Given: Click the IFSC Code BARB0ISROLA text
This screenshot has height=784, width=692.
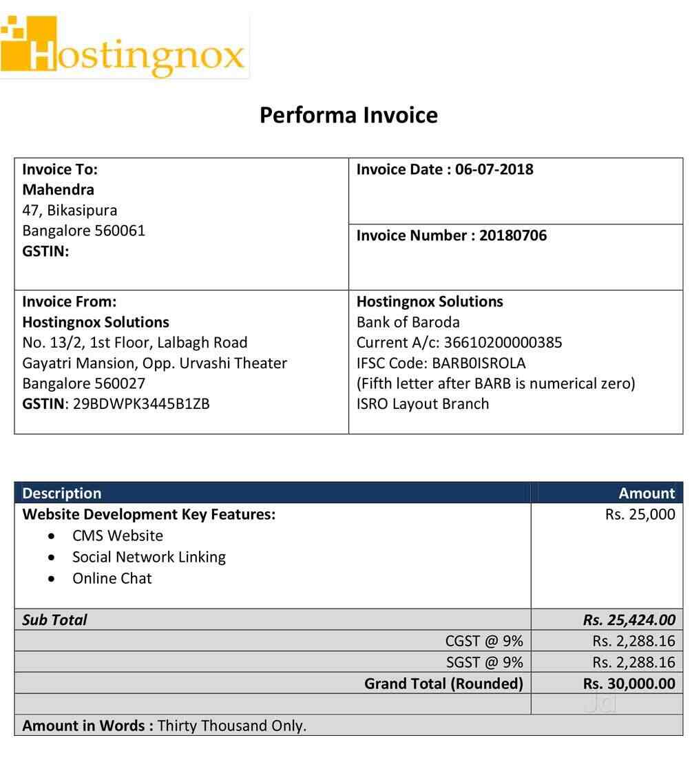Looking at the screenshot, I should 441,363.
